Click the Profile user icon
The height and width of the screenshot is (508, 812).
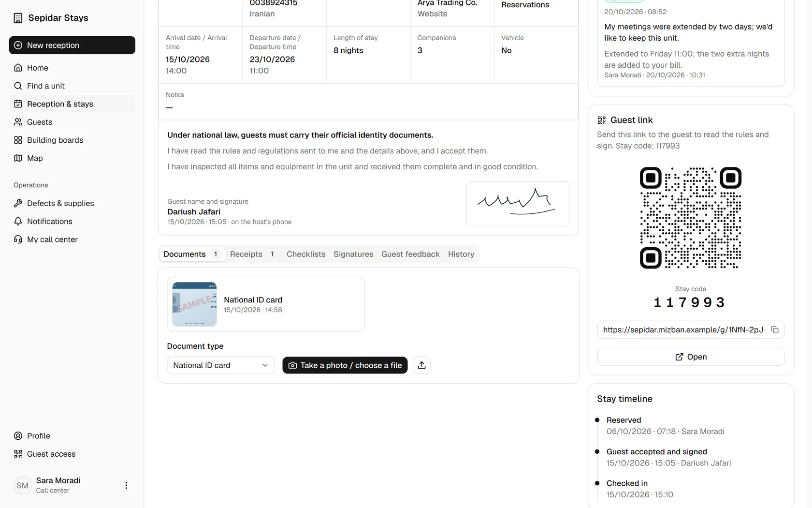[x=18, y=436]
